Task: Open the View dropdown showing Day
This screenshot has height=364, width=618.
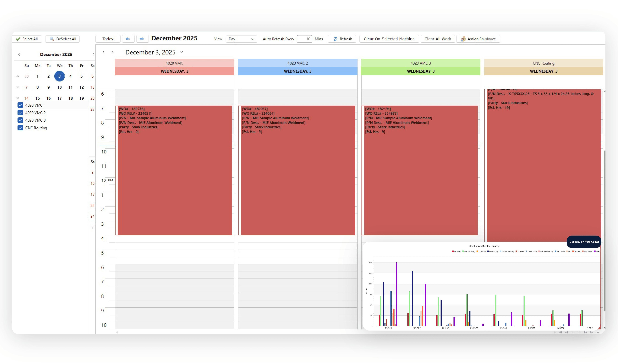Action: coord(241,39)
